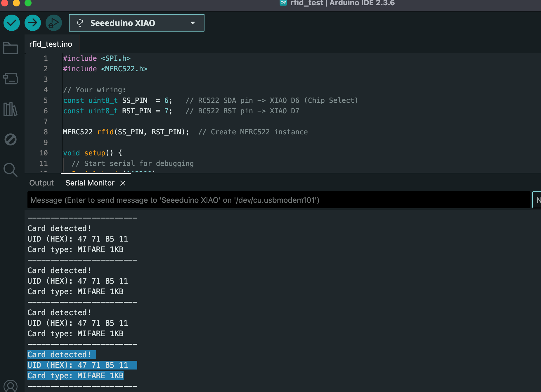Open the user account profile icon
This screenshot has height=392, width=541.
[11, 386]
